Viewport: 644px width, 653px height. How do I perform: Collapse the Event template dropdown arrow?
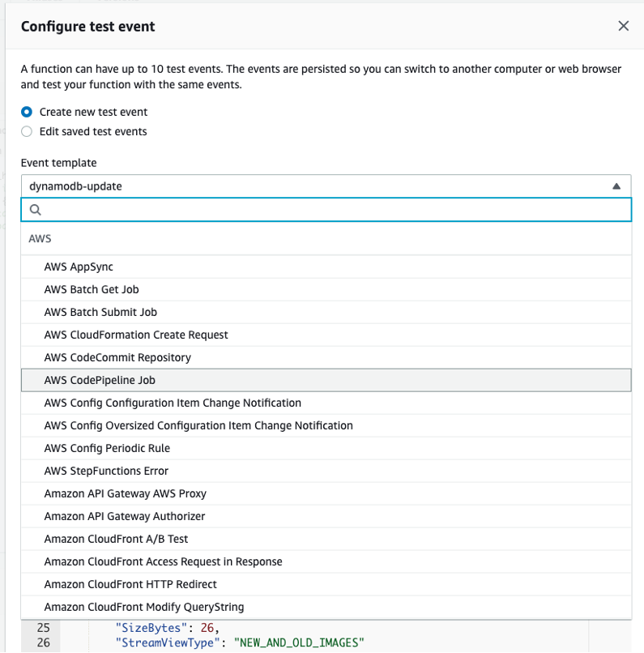pos(616,186)
